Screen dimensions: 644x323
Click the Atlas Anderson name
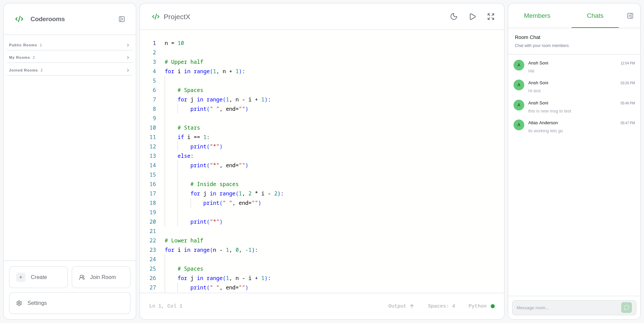click(x=543, y=123)
